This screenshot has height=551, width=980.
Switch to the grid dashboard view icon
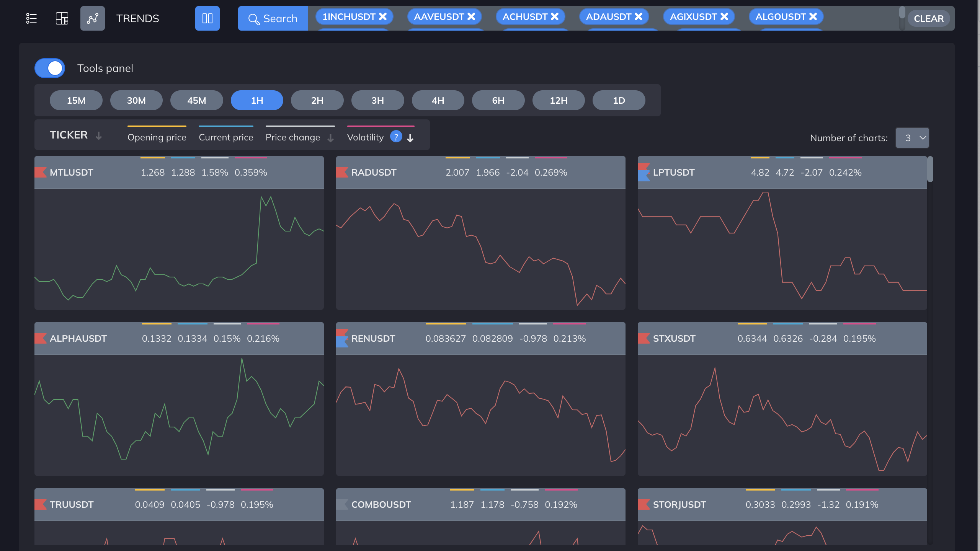pos(62,18)
